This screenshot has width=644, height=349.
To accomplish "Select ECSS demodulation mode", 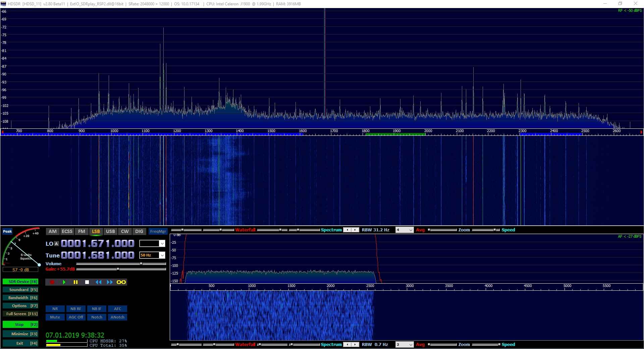I will [x=67, y=231].
